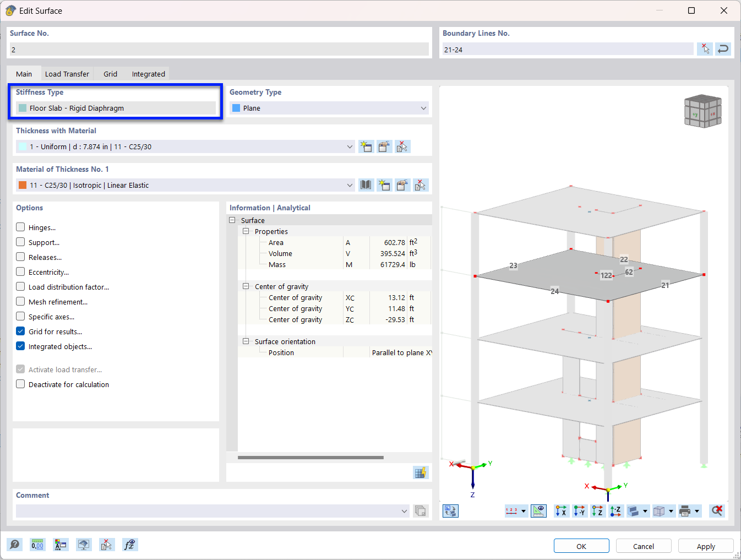
Task: Click the Boundary Lines No. field
Action: [567, 49]
